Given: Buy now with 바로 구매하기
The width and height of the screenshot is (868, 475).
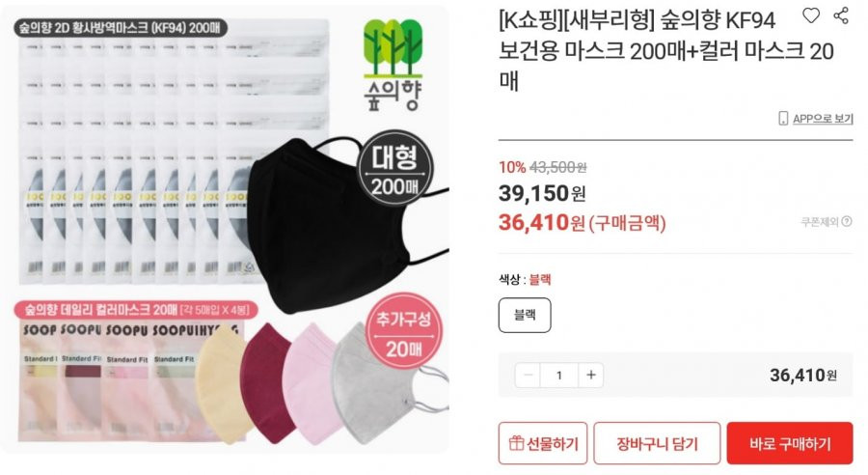Looking at the screenshot, I should pos(790,443).
